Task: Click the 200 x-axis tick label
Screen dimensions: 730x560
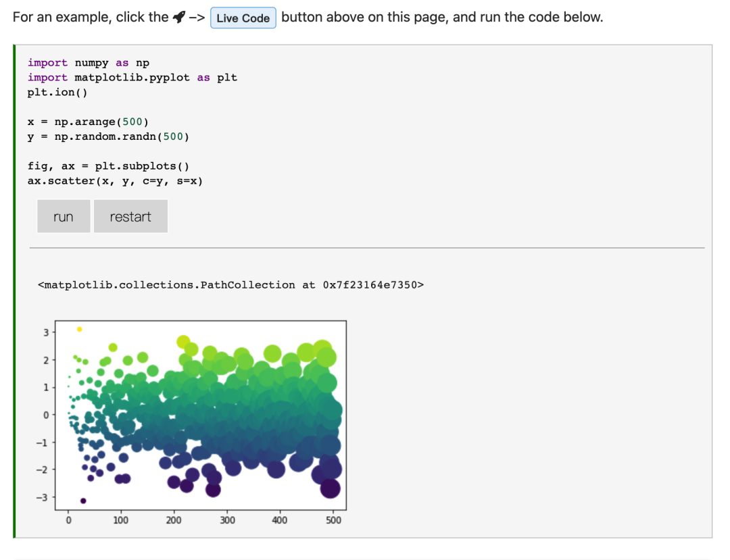Action: (174, 520)
